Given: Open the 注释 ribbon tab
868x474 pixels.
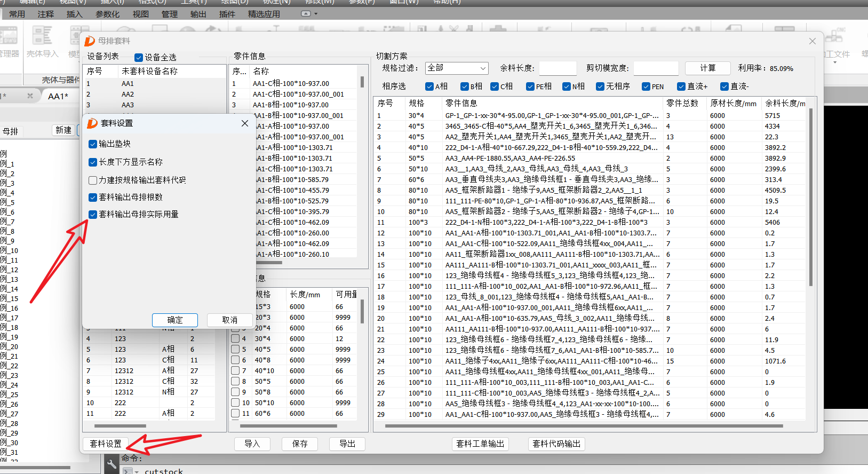Looking at the screenshot, I should coord(46,14).
